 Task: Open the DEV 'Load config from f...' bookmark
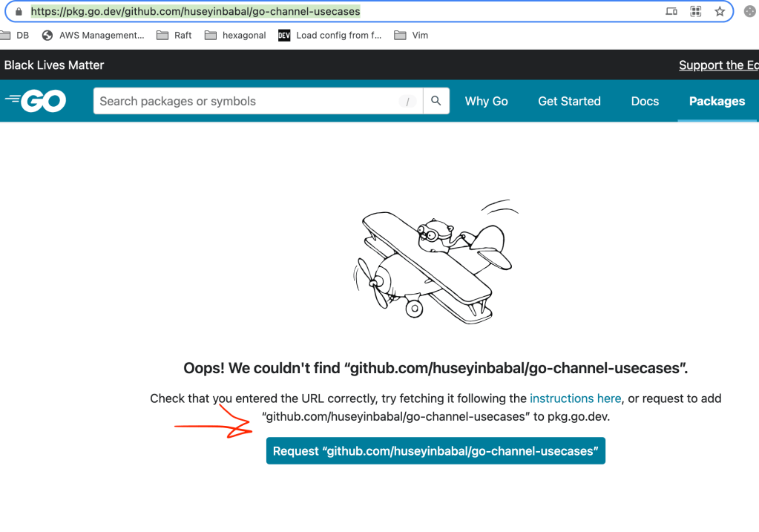(329, 35)
